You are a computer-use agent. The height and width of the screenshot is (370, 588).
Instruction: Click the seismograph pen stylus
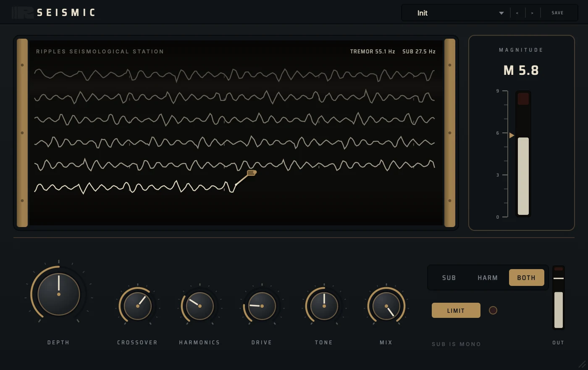click(251, 173)
